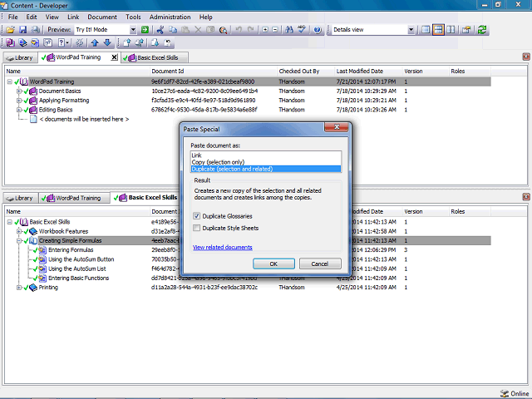Switch to Basic Excel Skills tab in upper pane
The width and height of the screenshot is (532, 399).
pyautogui.click(x=155, y=57)
